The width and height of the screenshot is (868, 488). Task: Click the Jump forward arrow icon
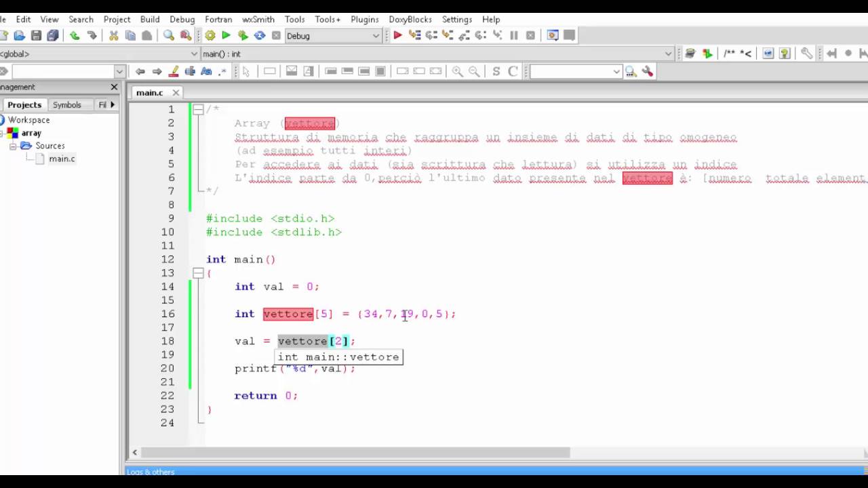click(157, 72)
